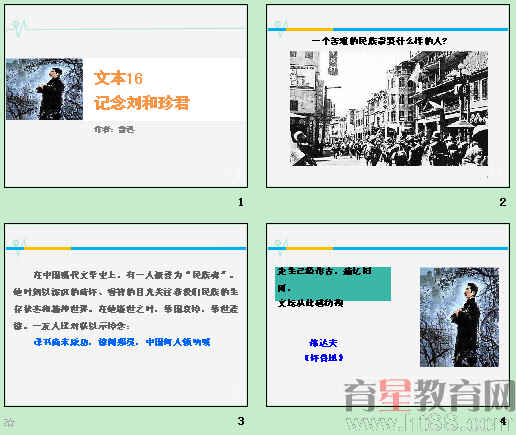
Task: Click the animation star icon below slide 3
Action: (x=10, y=423)
